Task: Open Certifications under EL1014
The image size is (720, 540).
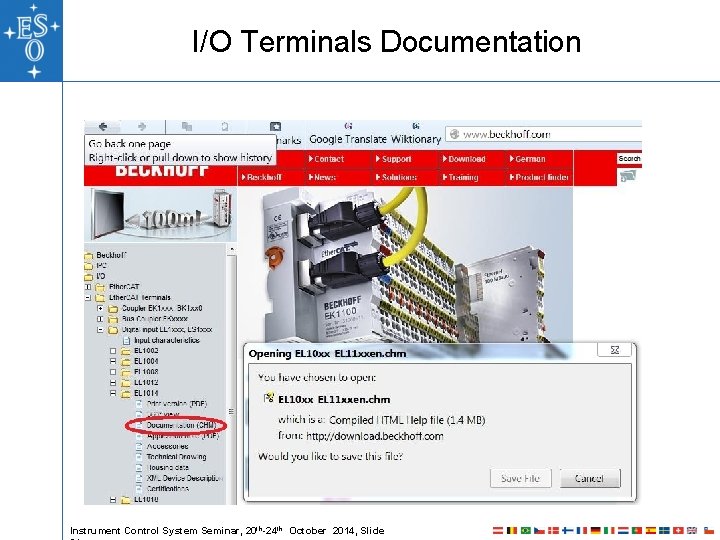Action: [168, 489]
